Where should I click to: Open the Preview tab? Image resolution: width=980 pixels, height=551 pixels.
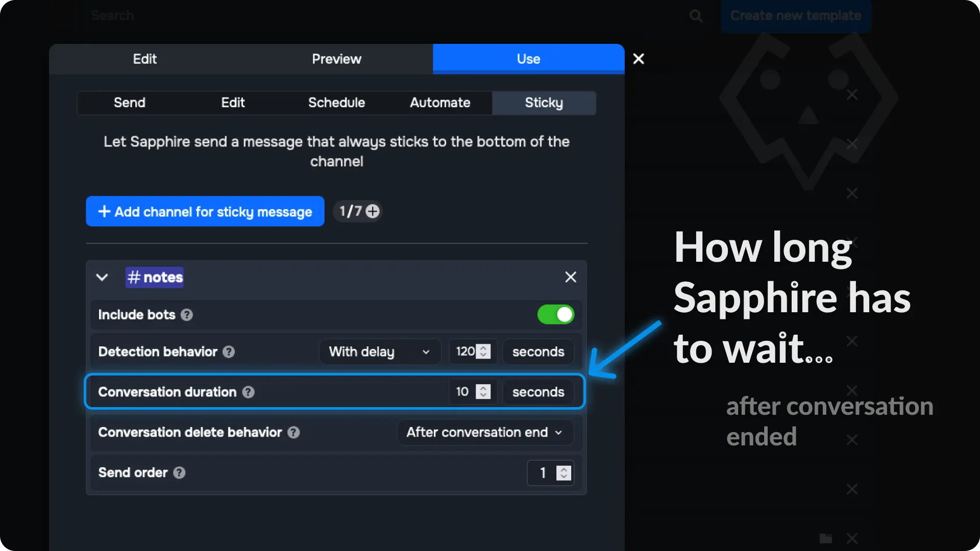click(337, 59)
